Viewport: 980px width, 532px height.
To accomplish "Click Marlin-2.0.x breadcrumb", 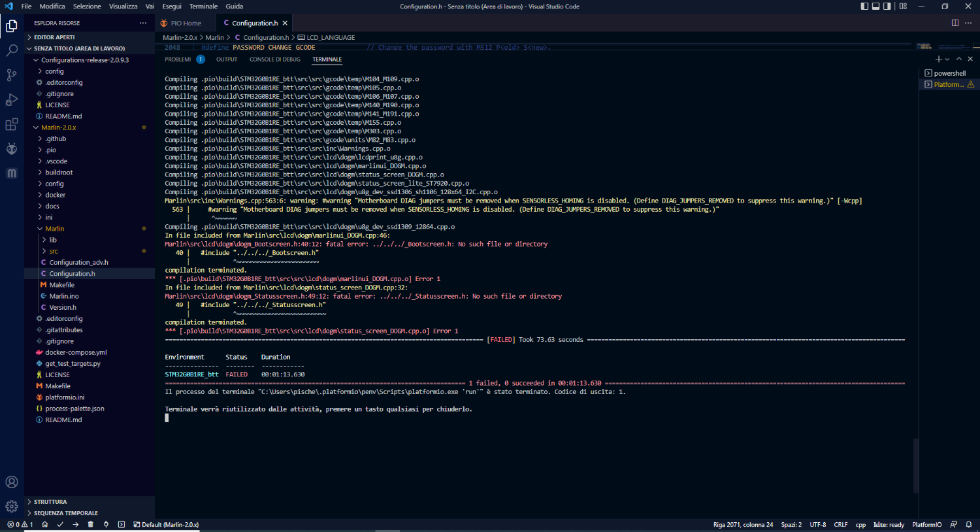I will pyautogui.click(x=180, y=37).
